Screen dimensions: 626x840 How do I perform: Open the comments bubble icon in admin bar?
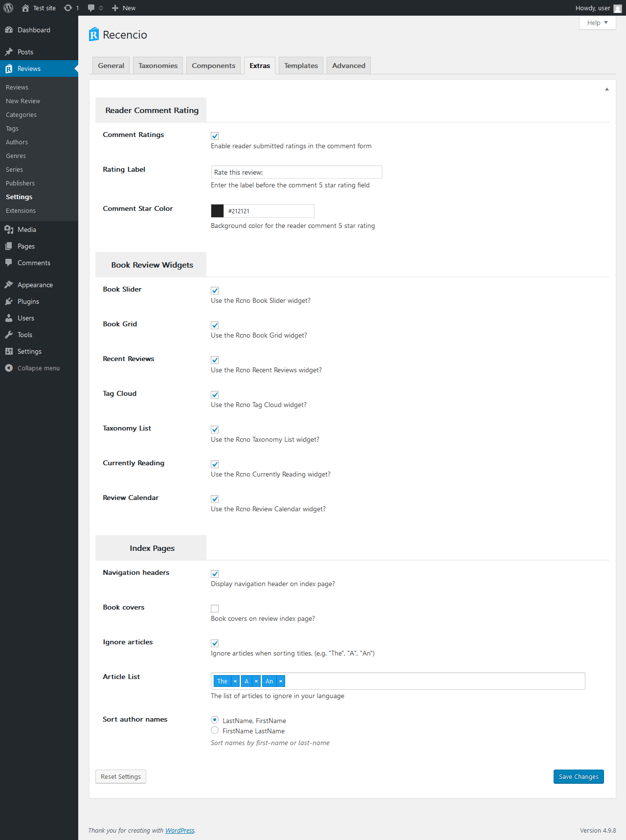(x=91, y=8)
